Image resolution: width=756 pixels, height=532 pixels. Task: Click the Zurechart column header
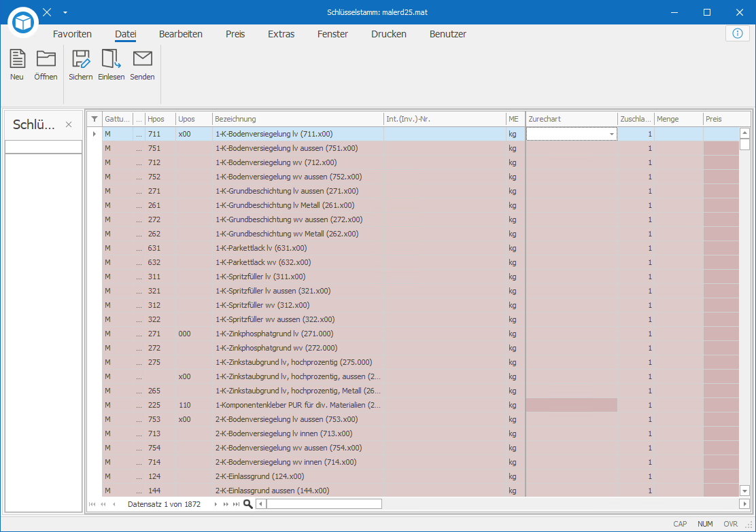[x=571, y=119]
